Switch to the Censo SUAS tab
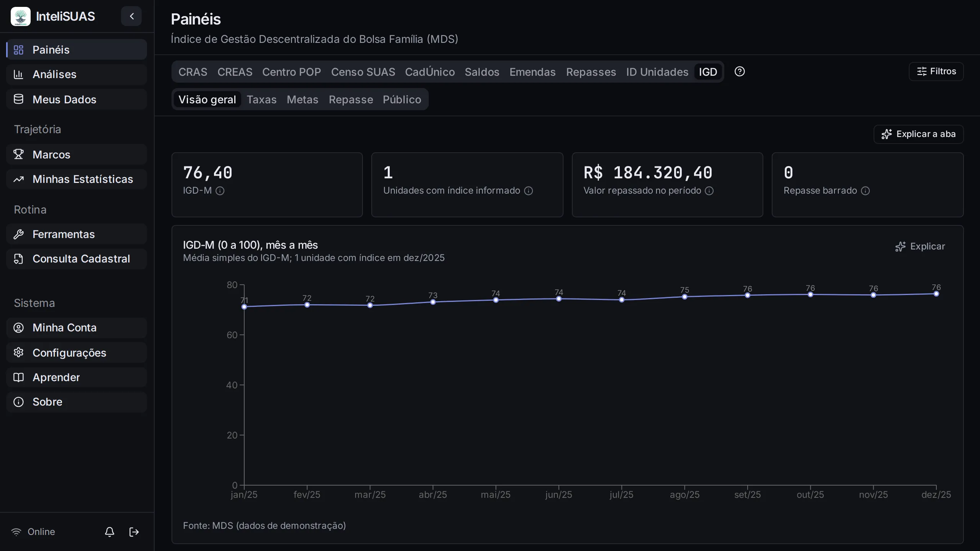The width and height of the screenshot is (980, 551). [363, 72]
